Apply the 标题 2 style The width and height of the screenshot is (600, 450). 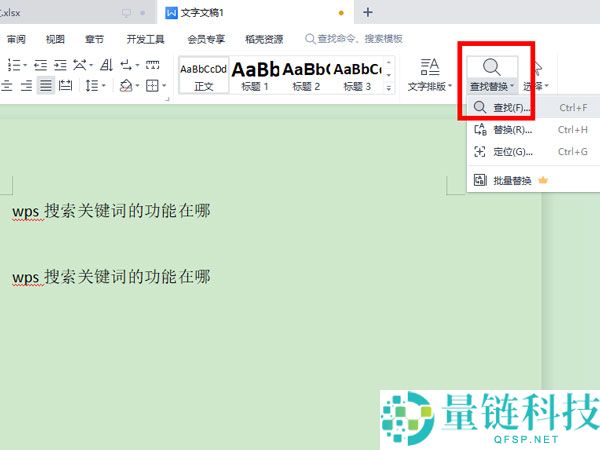[x=306, y=75]
